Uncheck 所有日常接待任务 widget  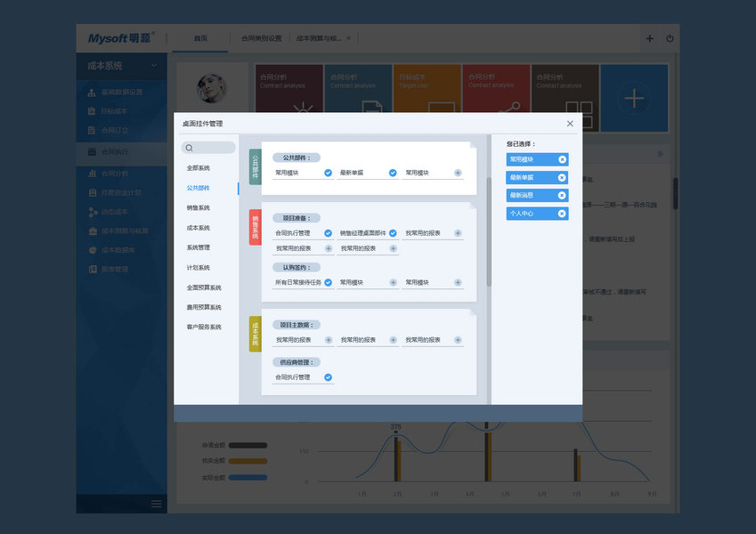click(x=328, y=282)
